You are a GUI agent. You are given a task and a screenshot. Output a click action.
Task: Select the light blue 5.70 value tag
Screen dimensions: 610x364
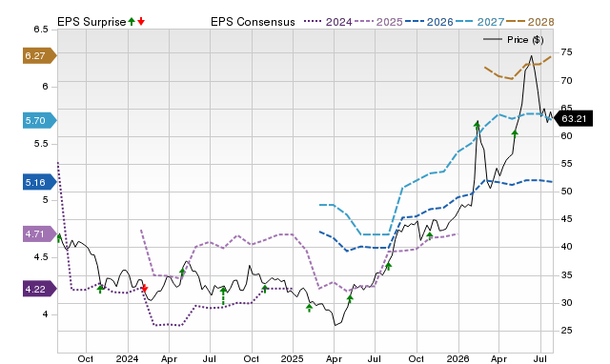[40, 121]
